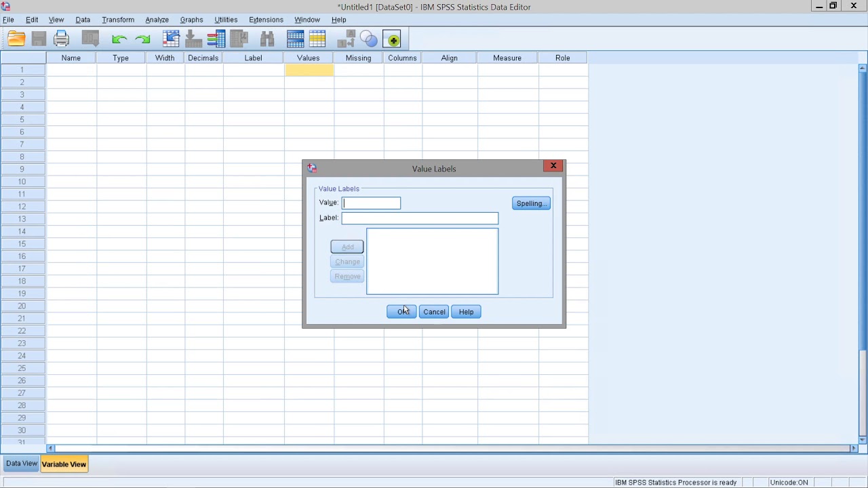Click Help in Value Labels dialog
Viewport: 868px width, 488px height.
pyautogui.click(x=466, y=312)
